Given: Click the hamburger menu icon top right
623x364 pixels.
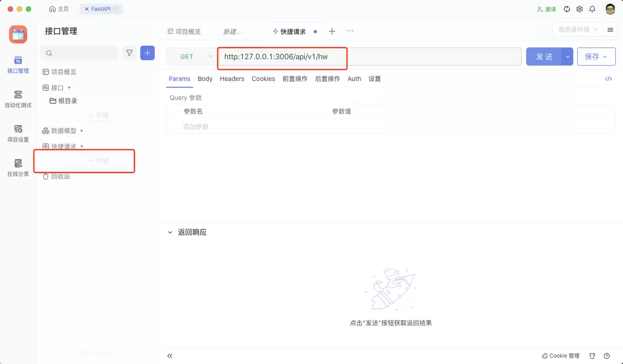Looking at the screenshot, I should click(x=610, y=30).
